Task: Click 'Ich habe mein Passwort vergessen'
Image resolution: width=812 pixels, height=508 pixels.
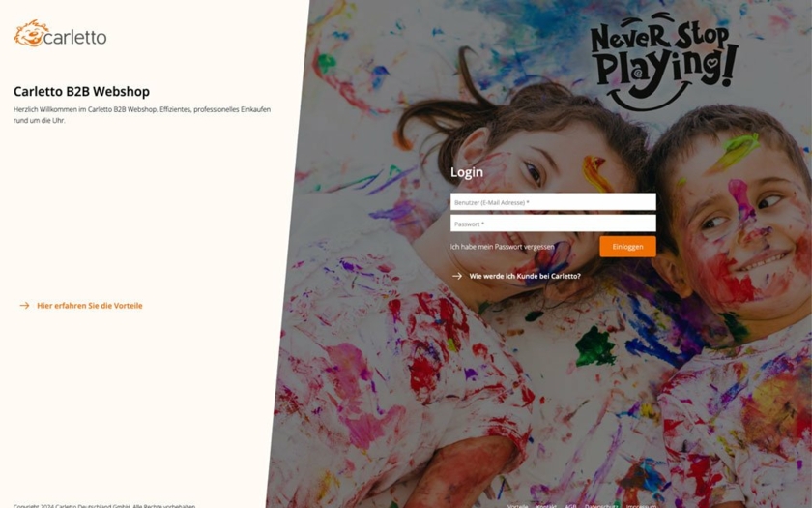Action: tap(503, 247)
